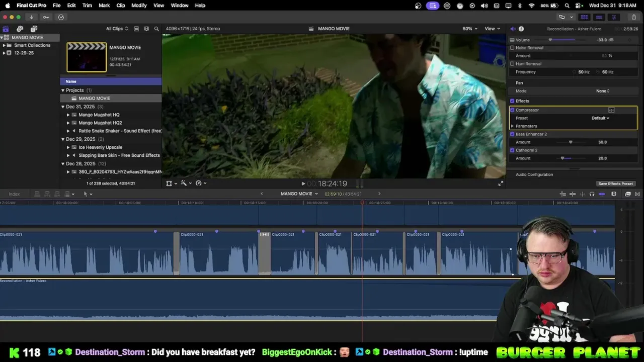The width and height of the screenshot is (644, 362).
Task: Open the enhancement magic wand menu
Action: 186,184
